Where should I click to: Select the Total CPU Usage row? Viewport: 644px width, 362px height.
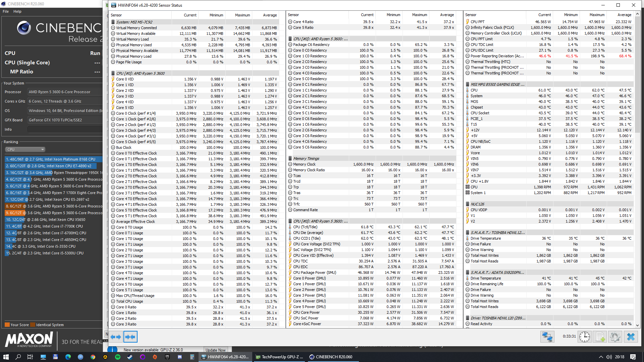(x=195, y=301)
